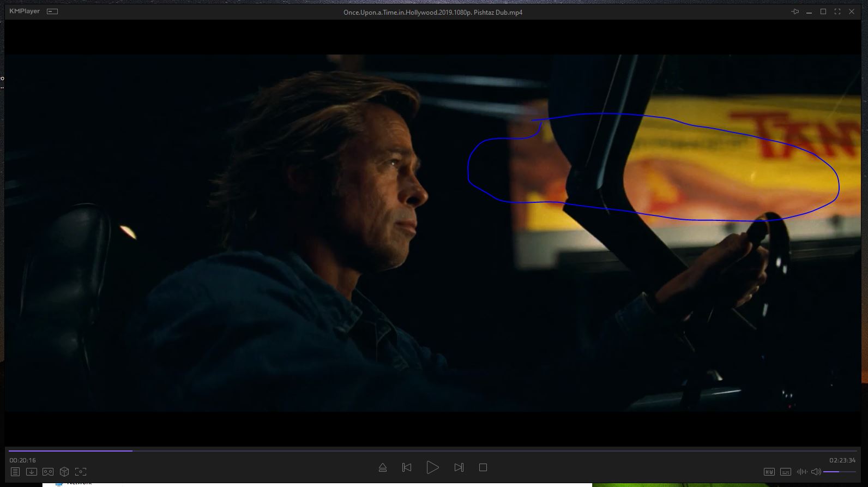Click the screen capture frame icon
Screen dimensions: 868x487
coord(81,472)
